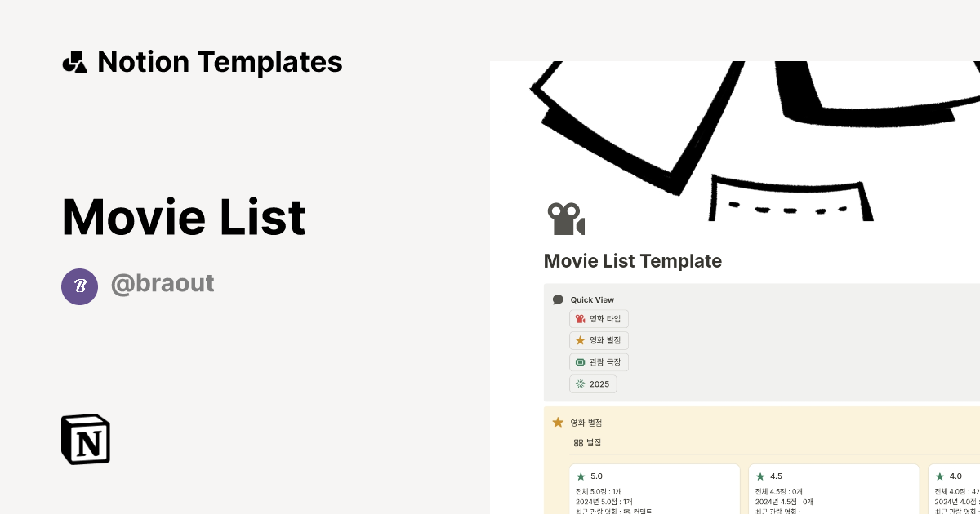The height and width of the screenshot is (514, 980).
Task: Toggle the 2025 year filter chip
Action: click(x=593, y=383)
